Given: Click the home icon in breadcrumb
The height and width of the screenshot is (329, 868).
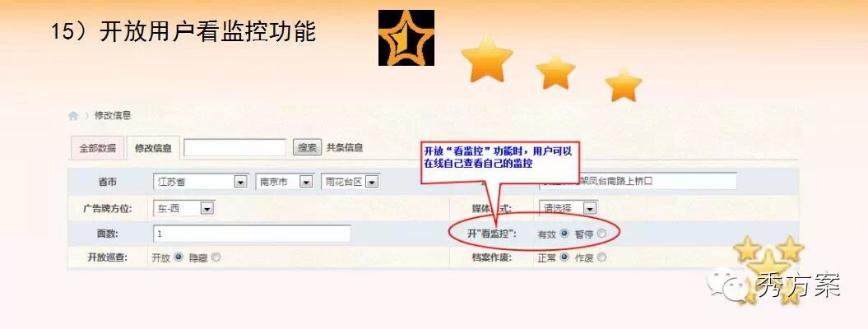Looking at the screenshot, I should tap(73, 116).
